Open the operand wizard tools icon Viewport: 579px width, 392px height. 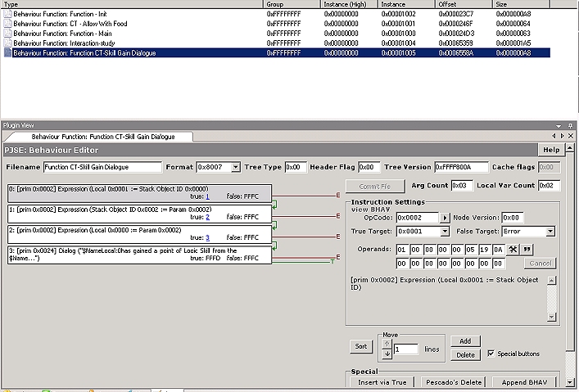[x=513, y=249]
